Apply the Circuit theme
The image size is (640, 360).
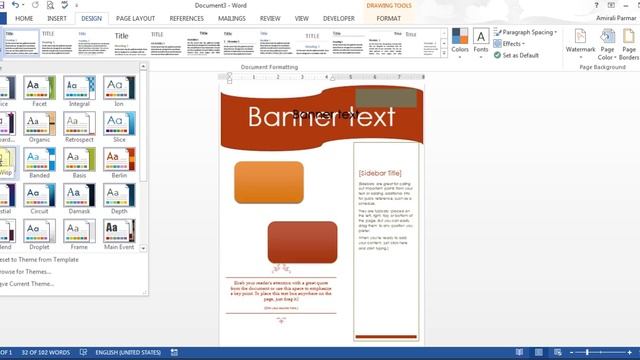[39, 199]
